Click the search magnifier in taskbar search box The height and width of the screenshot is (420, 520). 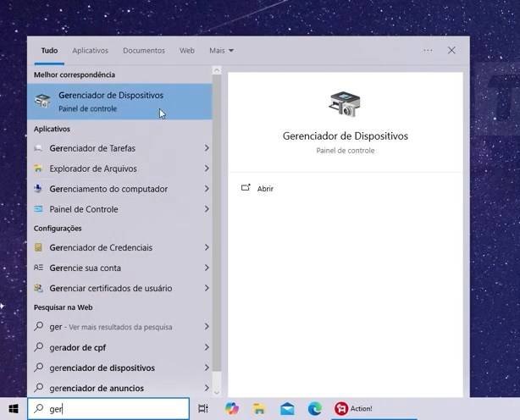click(39, 408)
